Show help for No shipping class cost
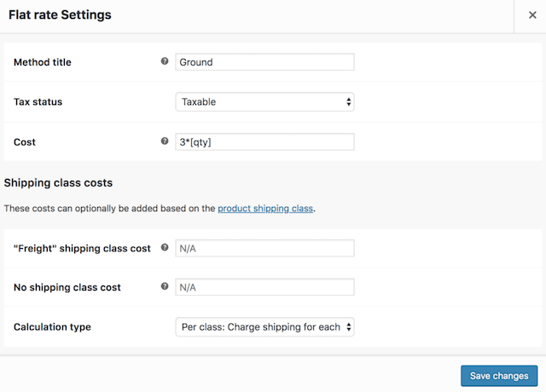The height and width of the screenshot is (392, 546). [165, 287]
